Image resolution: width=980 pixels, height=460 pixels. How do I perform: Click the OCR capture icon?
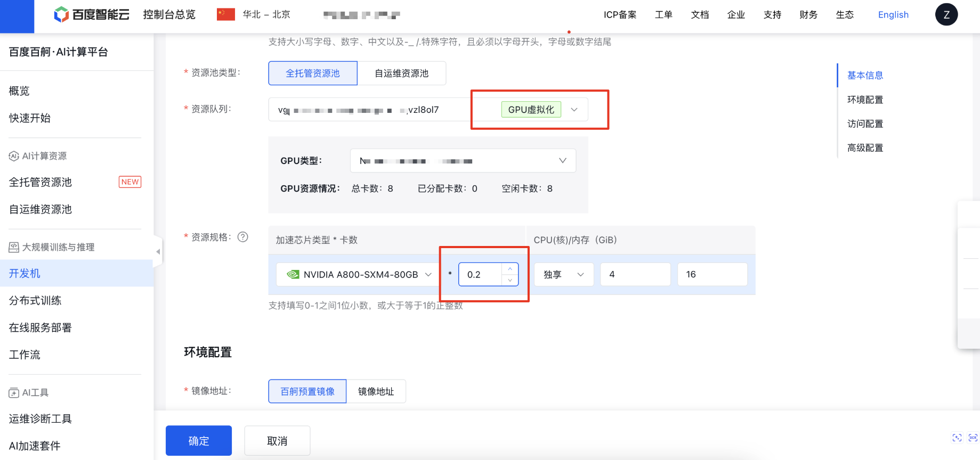click(973, 438)
